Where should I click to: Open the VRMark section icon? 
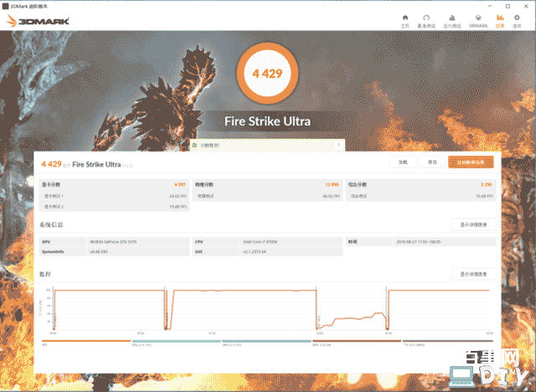(x=478, y=18)
